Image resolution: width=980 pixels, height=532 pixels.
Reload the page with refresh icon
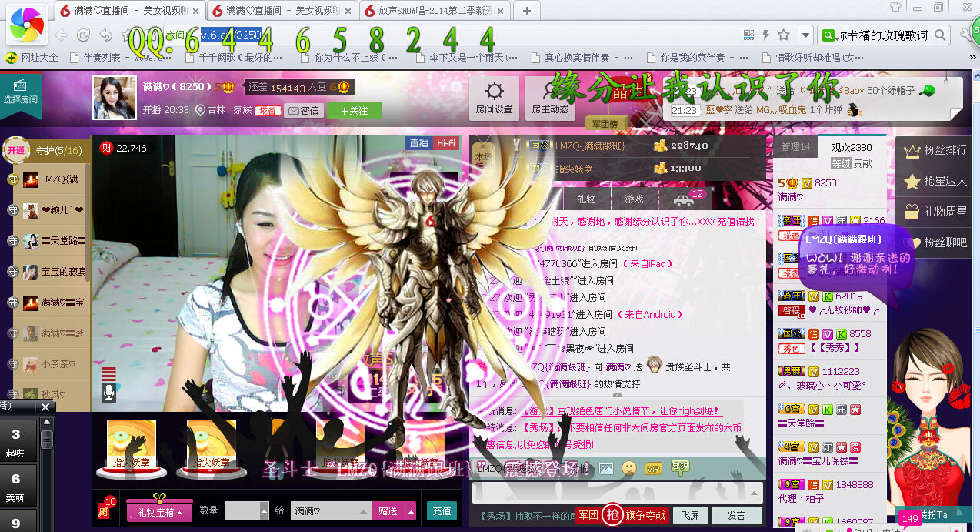[84, 35]
